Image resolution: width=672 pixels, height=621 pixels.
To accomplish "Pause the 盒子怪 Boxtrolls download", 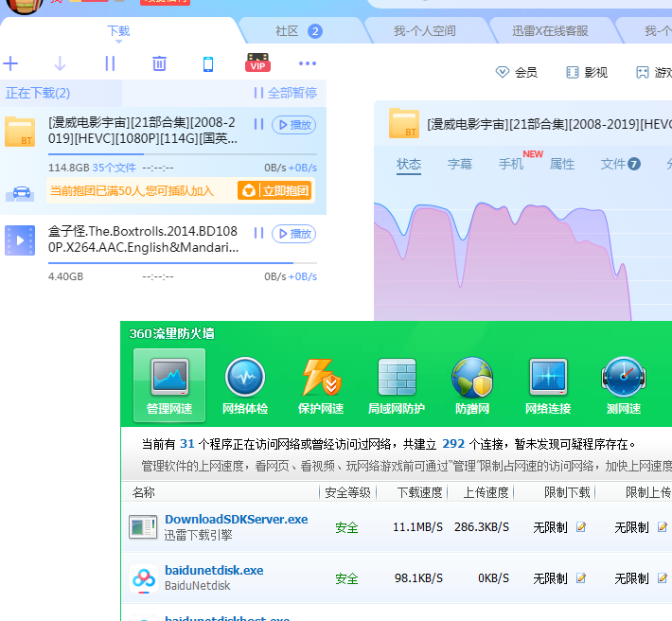I will pos(258,233).
